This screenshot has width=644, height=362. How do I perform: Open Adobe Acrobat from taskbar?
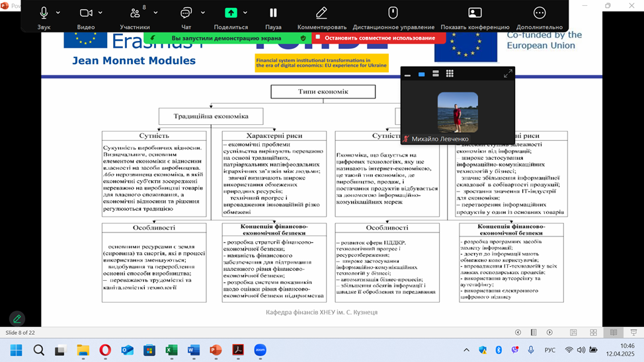(238, 350)
